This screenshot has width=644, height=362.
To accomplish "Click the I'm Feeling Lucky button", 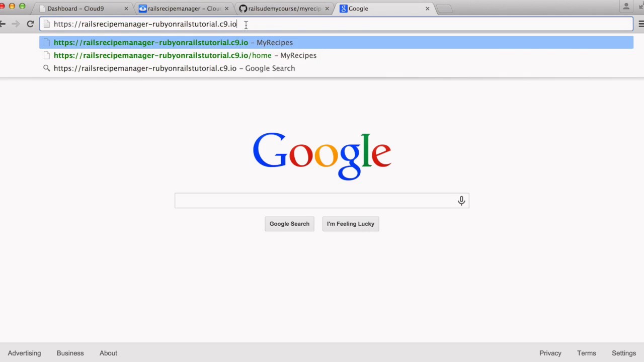I will tap(351, 224).
